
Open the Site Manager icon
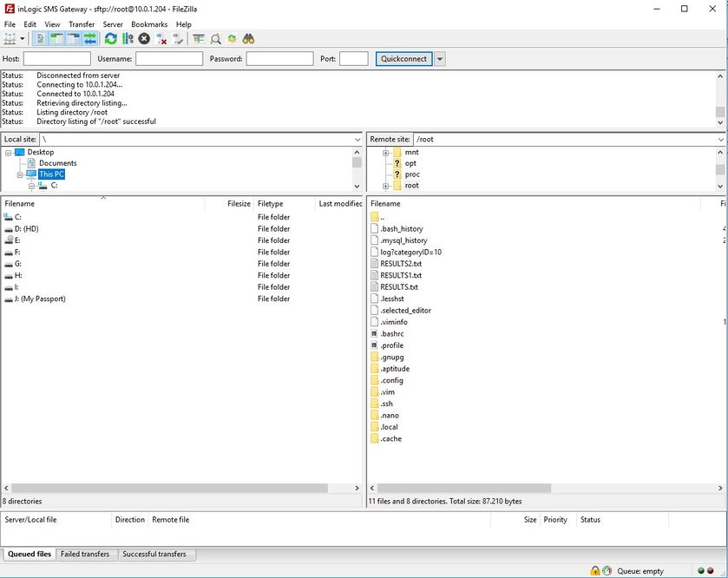point(10,39)
